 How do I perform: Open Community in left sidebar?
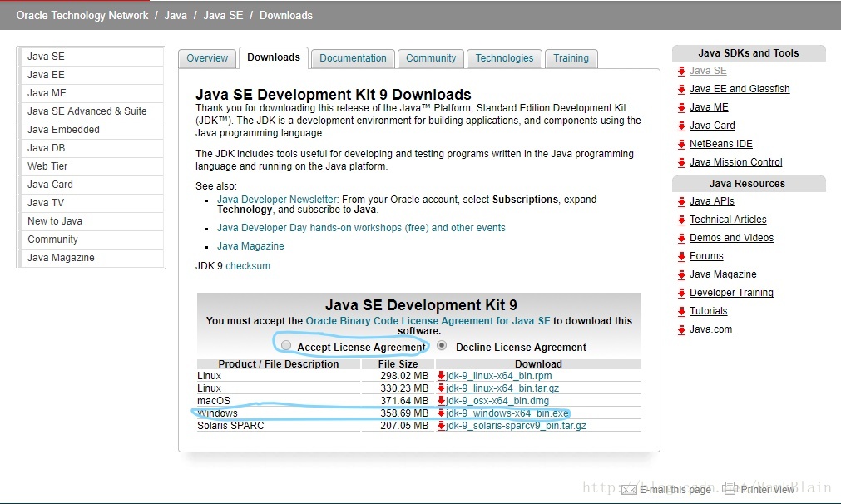[x=92, y=239]
